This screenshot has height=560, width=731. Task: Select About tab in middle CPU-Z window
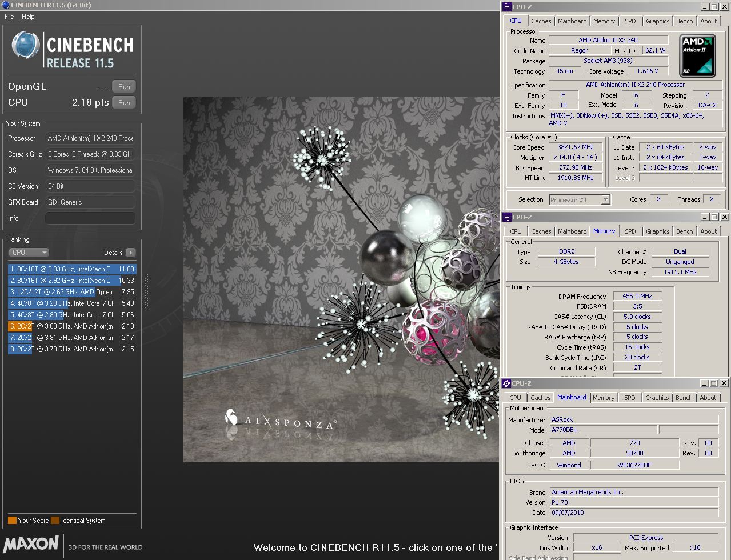pos(709,231)
